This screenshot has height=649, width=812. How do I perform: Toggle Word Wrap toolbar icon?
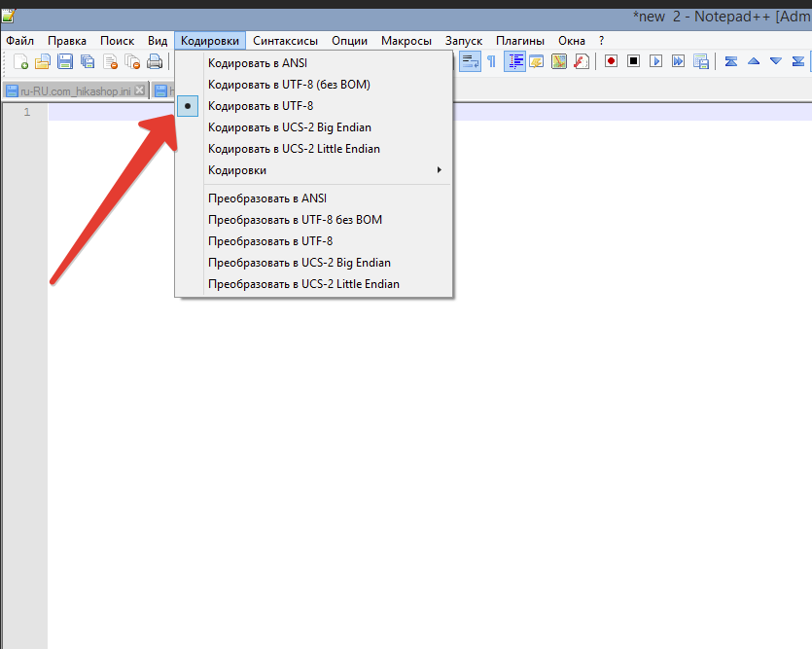(471, 61)
